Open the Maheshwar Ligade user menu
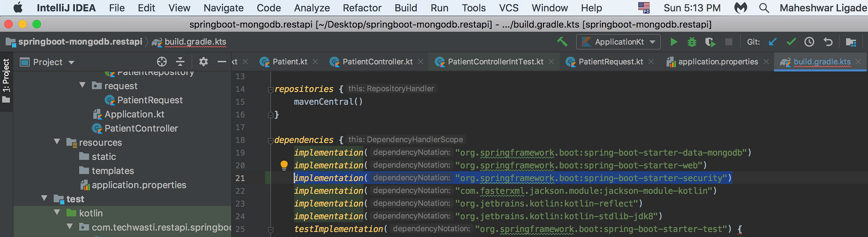Screen dimensions: 868x237 coord(824,8)
